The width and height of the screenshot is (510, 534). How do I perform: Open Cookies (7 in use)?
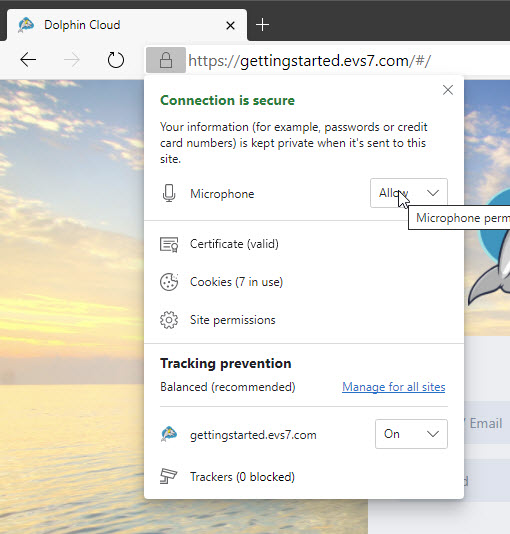[x=236, y=282]
